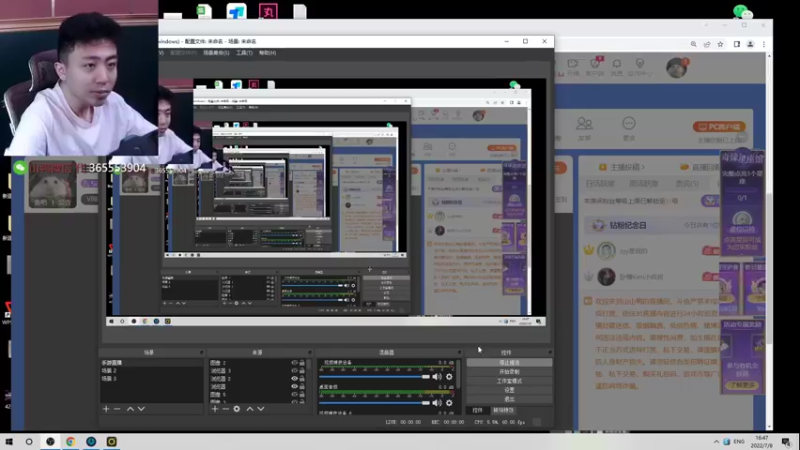
Task: Toggle visibility of the fourth source 浏览器
Action: pos(294,386)
